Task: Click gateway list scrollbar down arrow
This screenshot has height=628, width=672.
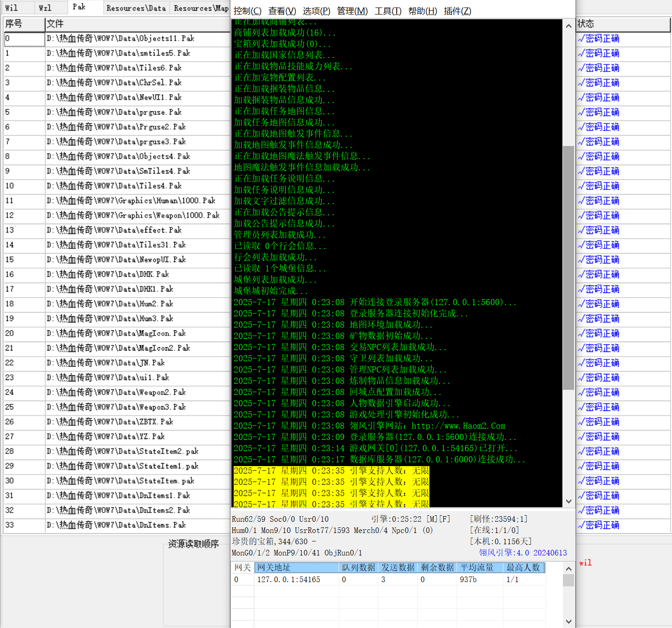Action: pos(569,621)
